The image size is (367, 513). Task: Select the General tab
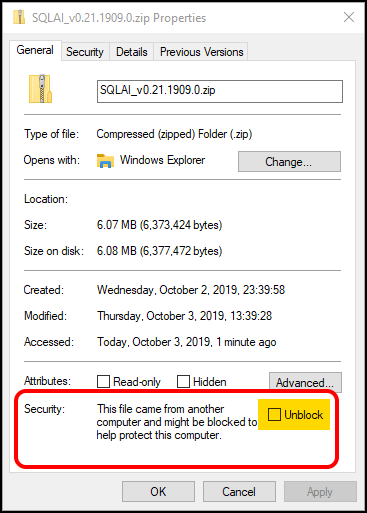[35, 50]
